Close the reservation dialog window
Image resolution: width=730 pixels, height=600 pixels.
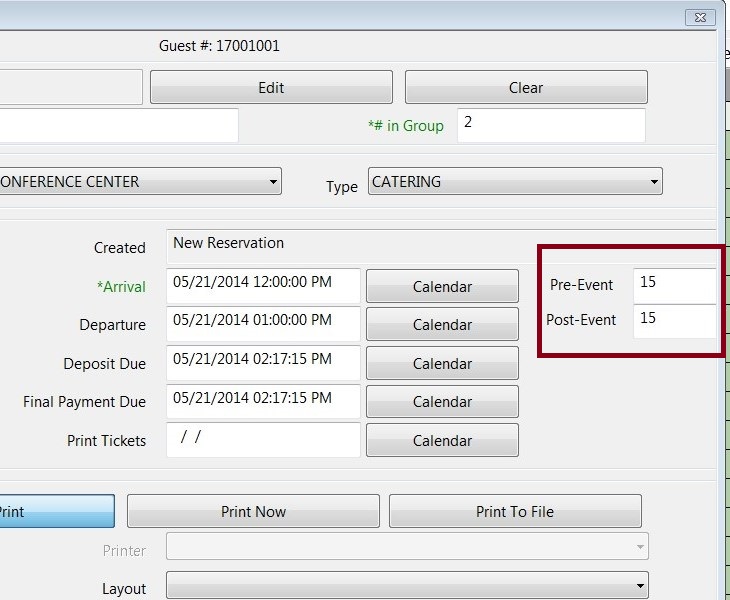pyautogui.click(x=702, y=16)
